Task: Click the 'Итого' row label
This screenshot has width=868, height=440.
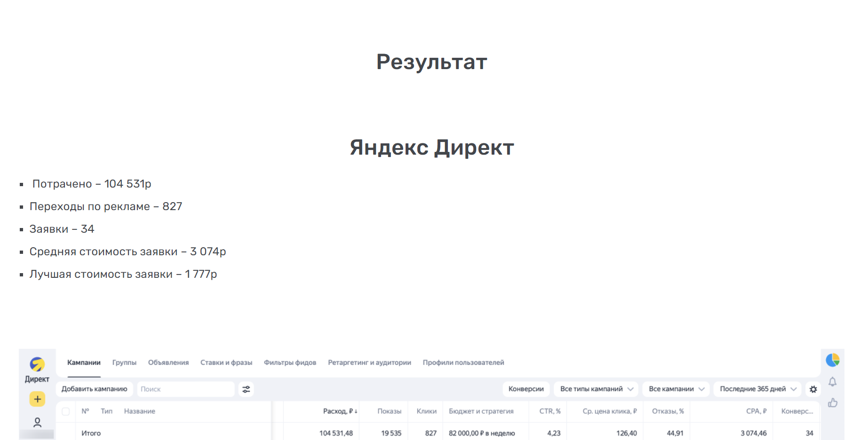Action: click(x=91, y=433)
